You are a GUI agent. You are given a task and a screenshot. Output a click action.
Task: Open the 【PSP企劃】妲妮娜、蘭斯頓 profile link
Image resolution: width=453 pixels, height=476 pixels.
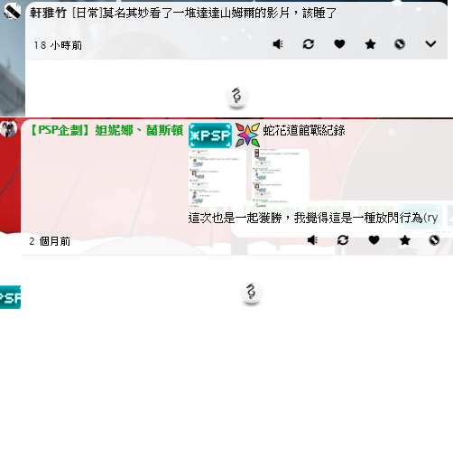coord(106,131)
